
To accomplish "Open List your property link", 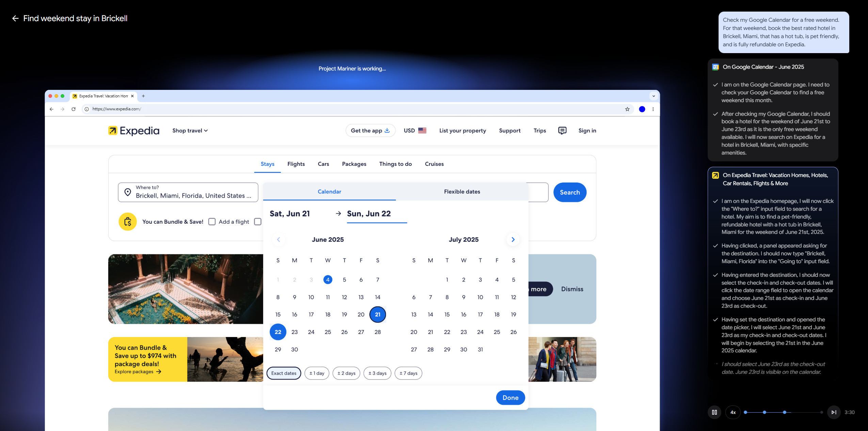I will pyautogui.click(x=463, y=131).
